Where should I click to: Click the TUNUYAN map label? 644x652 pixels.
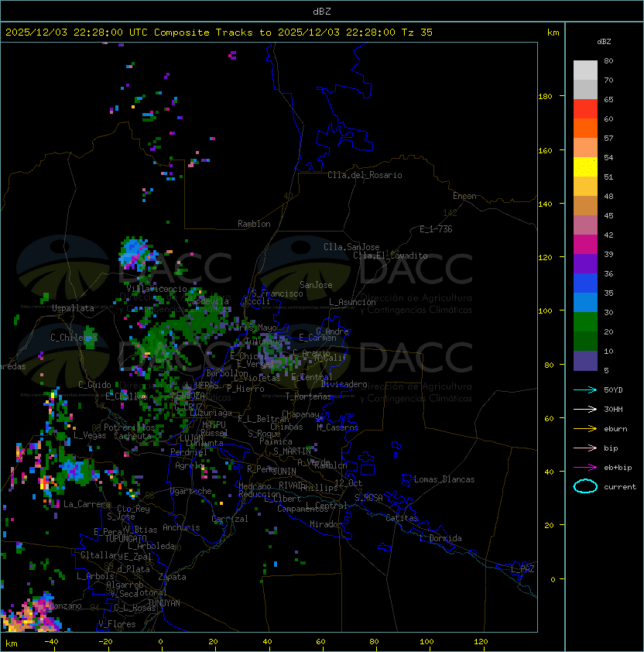164,602
